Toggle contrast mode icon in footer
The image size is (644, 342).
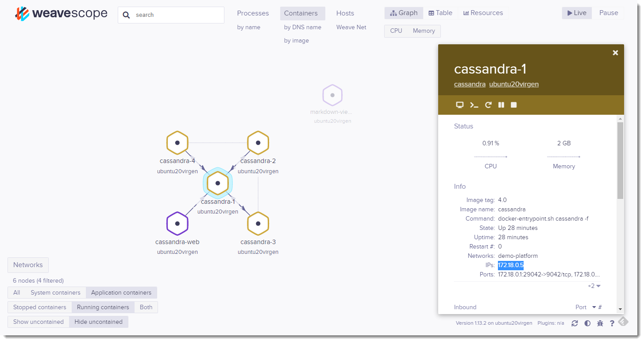click(x=587, y=323)
